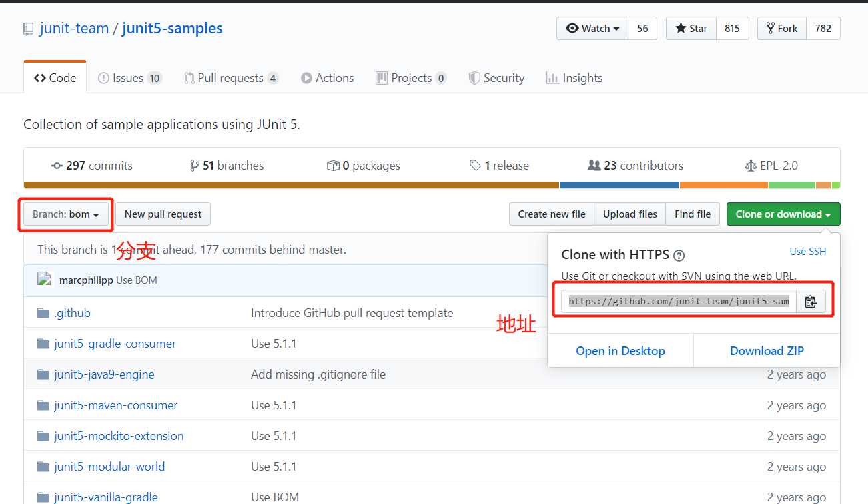Switch to Use SSH clone option
Image resolution: width=868 pixels, height=504 pixels.
point(808,252)
